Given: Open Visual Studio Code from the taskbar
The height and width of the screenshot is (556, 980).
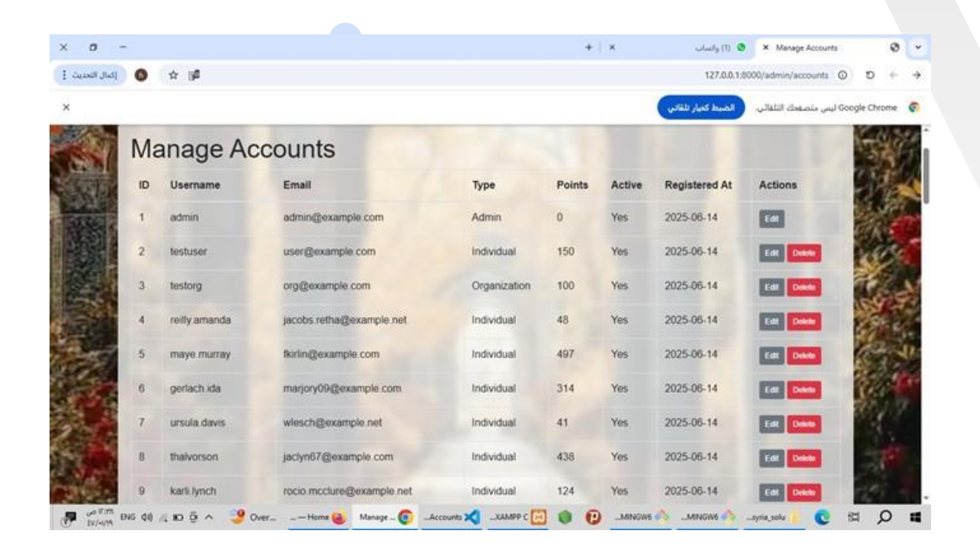Looking at the screenshot, I should pos(472,517).
